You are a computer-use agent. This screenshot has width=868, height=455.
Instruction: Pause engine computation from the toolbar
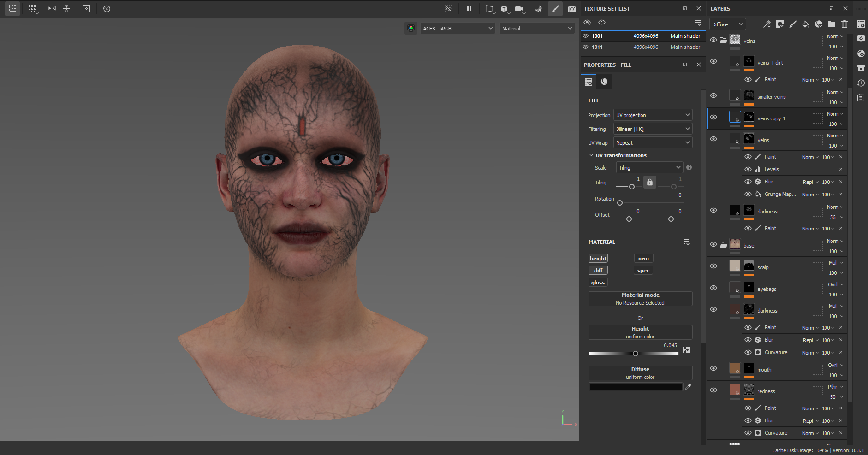[x=469, y=9]
